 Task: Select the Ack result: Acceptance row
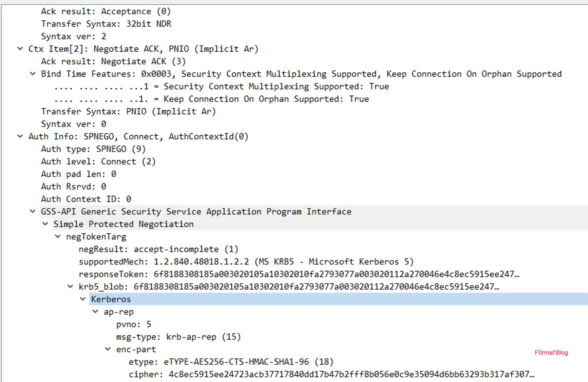(x=106, y=12)
